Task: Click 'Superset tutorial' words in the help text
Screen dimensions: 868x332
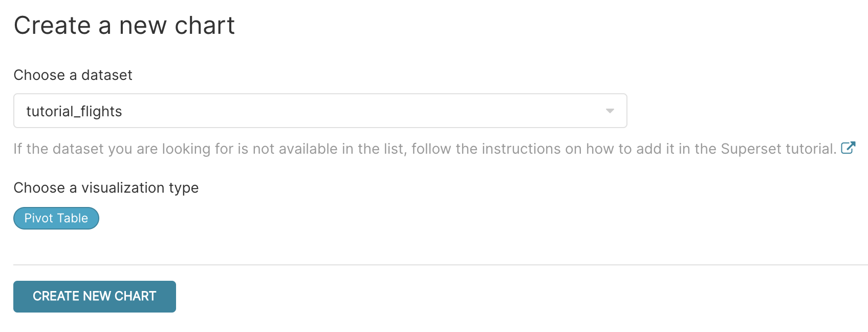Action: coord(778,149)
